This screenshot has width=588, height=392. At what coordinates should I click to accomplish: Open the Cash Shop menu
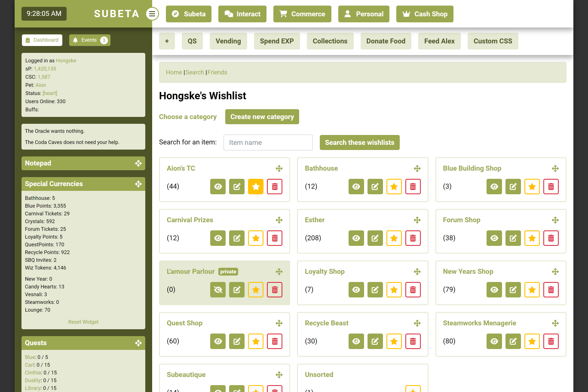tap(425, 14)
